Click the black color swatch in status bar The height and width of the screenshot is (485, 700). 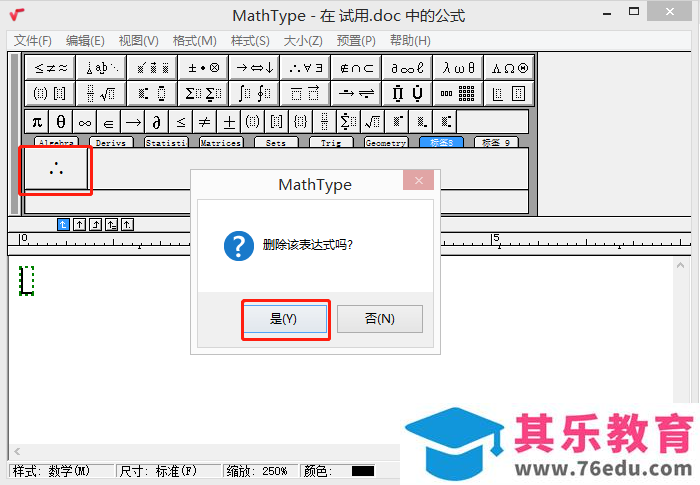pyautogui.click(x=362, y=471)
